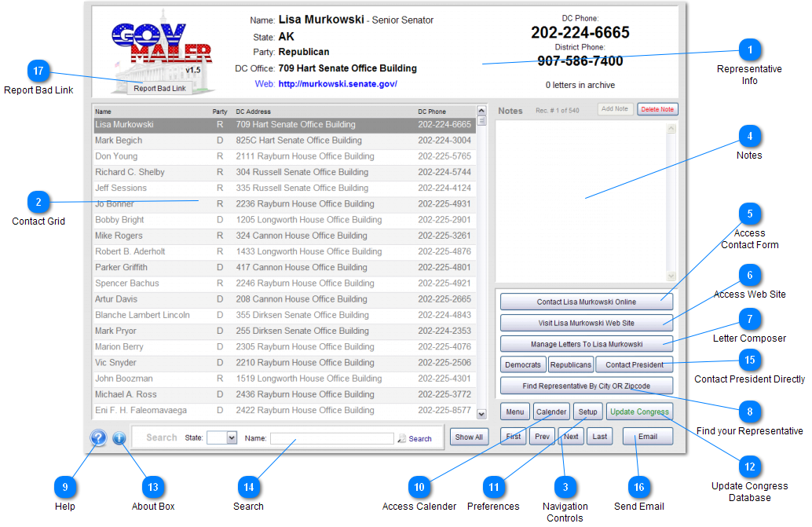Click the district phone 907-586-7400
Screen dimensions: 812x527
580,61
